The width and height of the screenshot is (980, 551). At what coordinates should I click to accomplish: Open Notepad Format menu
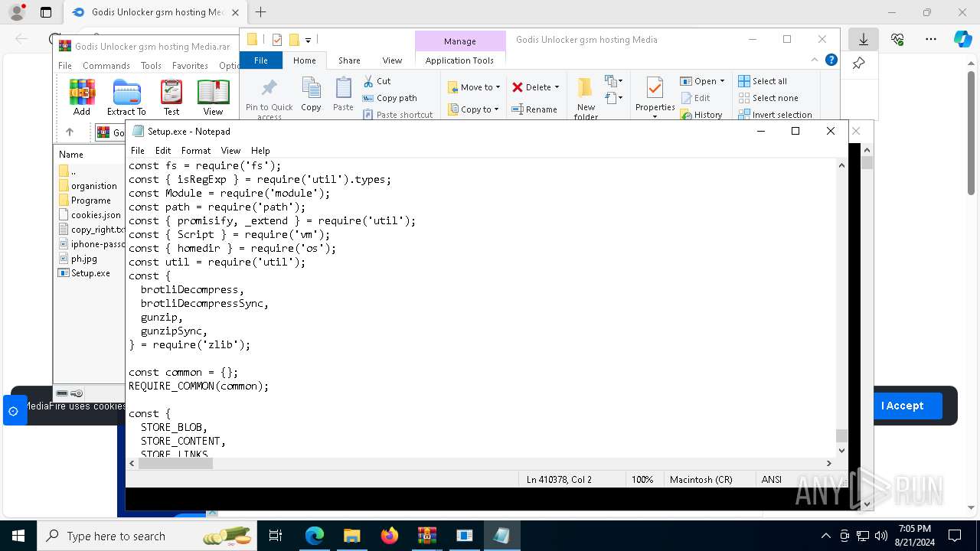coord(196,151)
